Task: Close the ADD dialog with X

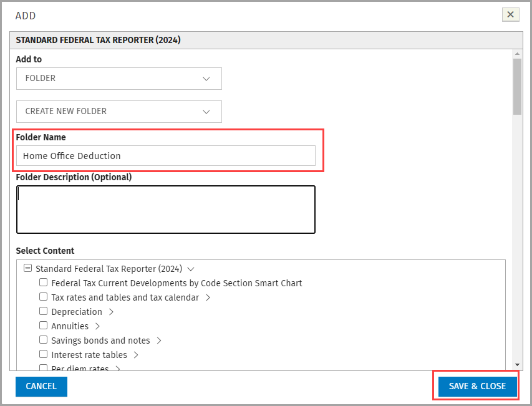Action: 510,14
